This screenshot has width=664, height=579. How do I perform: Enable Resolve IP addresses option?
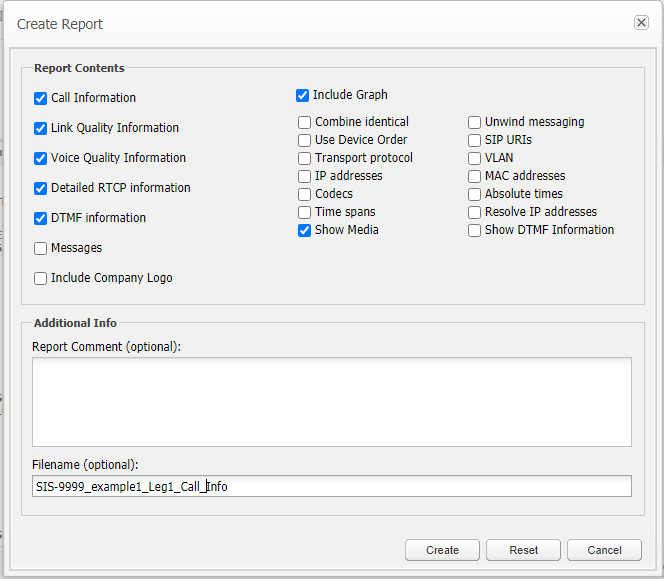coord(475,212)
